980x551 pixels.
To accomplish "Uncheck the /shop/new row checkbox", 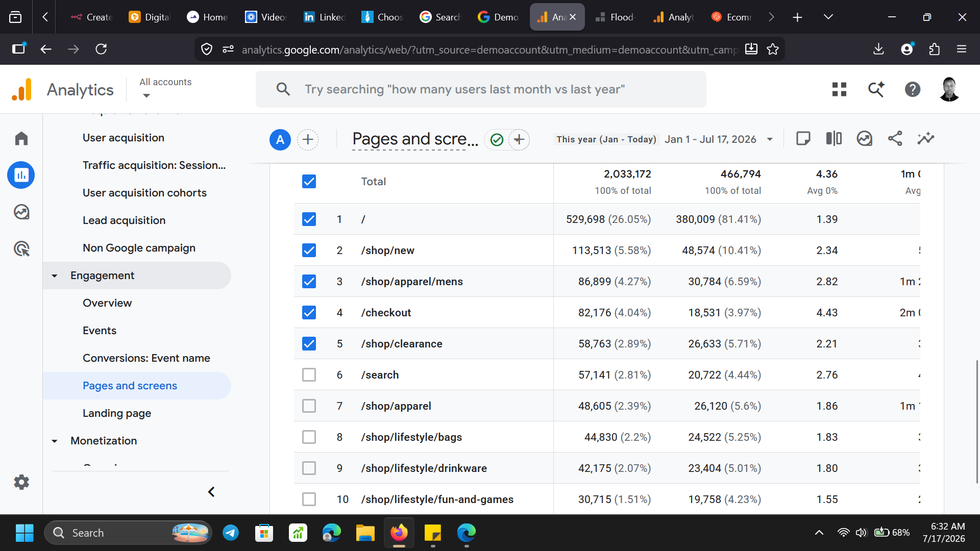I will (309, 251).
